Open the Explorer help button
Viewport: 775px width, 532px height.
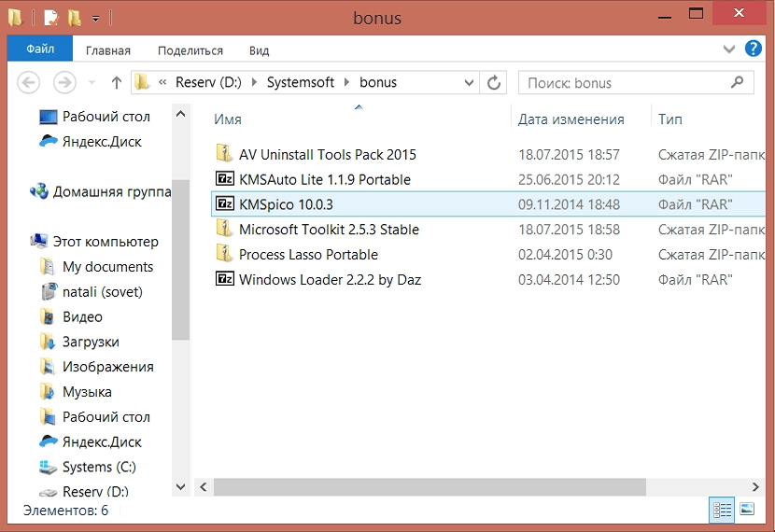pyautogui.click(x=754, y=49)
